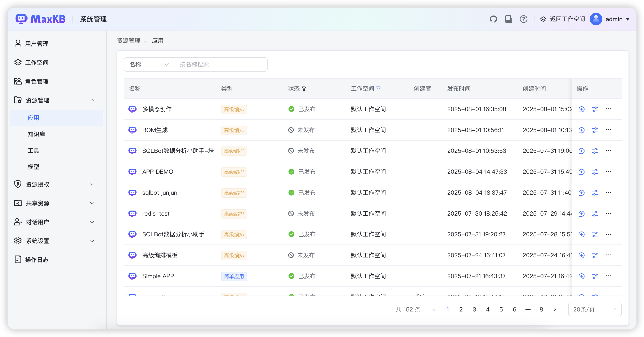Select 工具 under 资源管理

click(x=56, y=150)
